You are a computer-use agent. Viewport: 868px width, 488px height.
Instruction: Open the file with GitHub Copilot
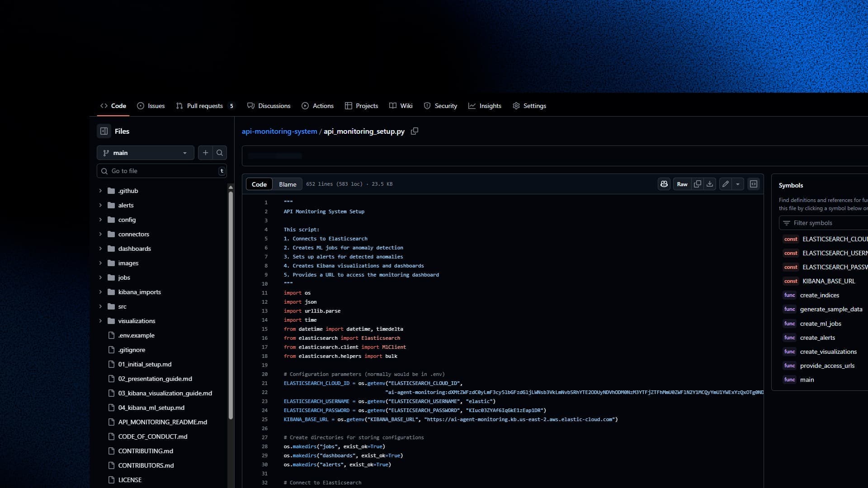[x=664, y=184]
